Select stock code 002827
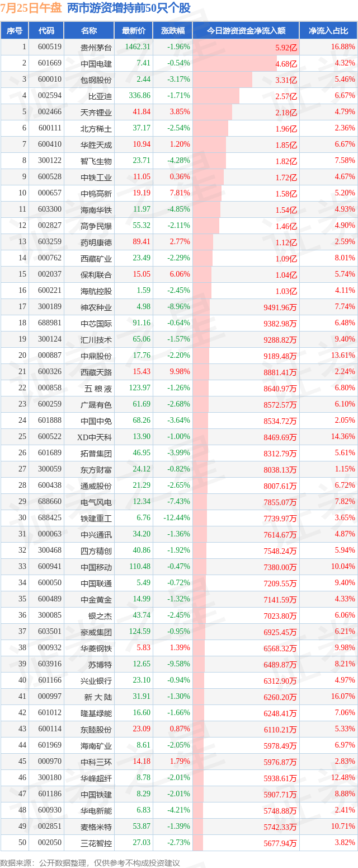This screenshot has width=358, height=868. pyautogui.click(x=50, y=226)
